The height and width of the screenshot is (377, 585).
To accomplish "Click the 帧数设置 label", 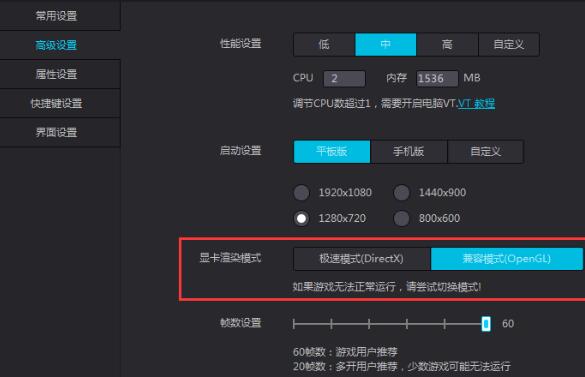I will 241,323.
